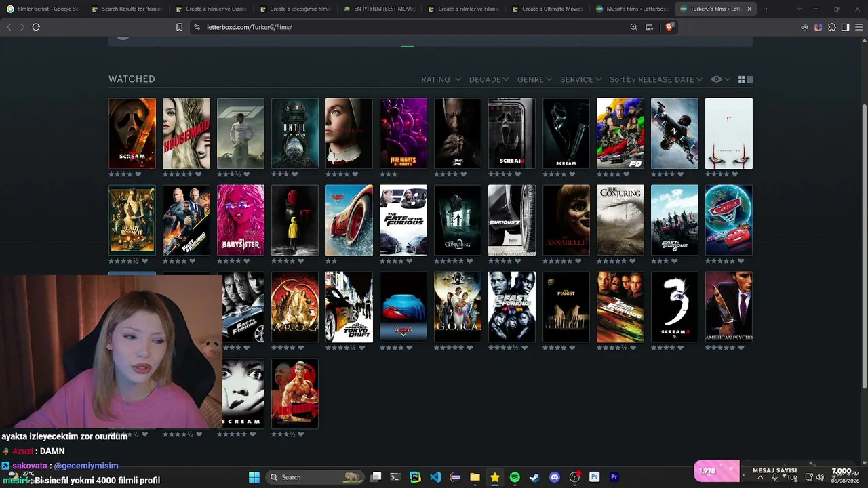Toggle like heart under The Housemaid
The width and height of the screenshot is (868, 488).
tap(198, 174)
